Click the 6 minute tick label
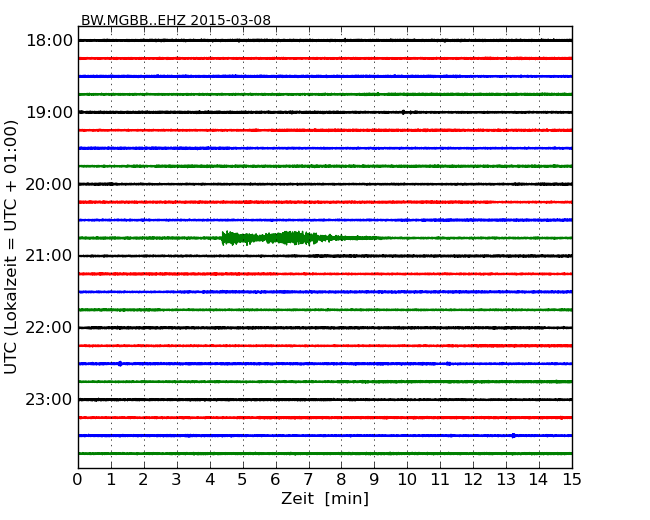The image size is (650, 520). [276, 480]
